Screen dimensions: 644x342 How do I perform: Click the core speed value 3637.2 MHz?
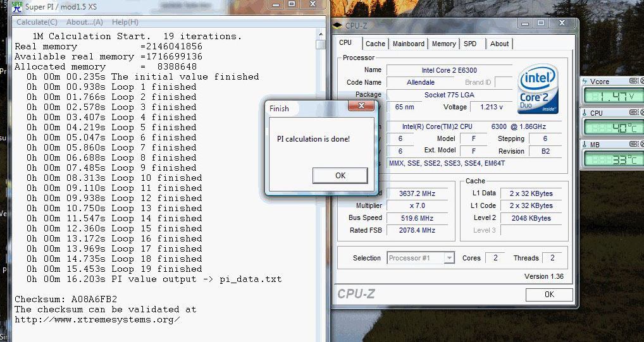pyautogui.click(x=417, y=193)
